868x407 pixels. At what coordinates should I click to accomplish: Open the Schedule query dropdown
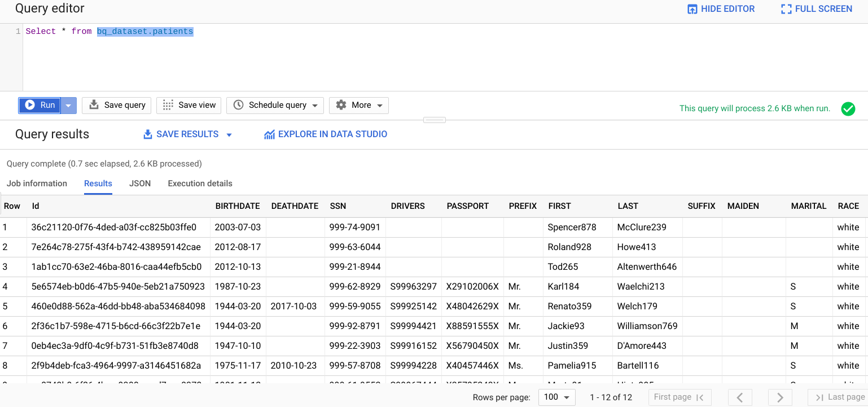coord(275,105)
